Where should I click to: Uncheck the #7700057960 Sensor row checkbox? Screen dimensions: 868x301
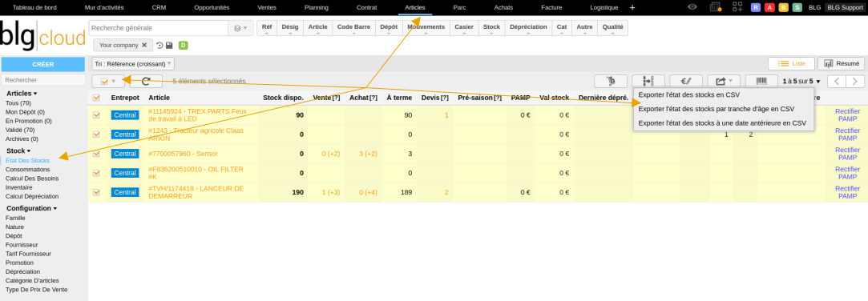(96, 154)
